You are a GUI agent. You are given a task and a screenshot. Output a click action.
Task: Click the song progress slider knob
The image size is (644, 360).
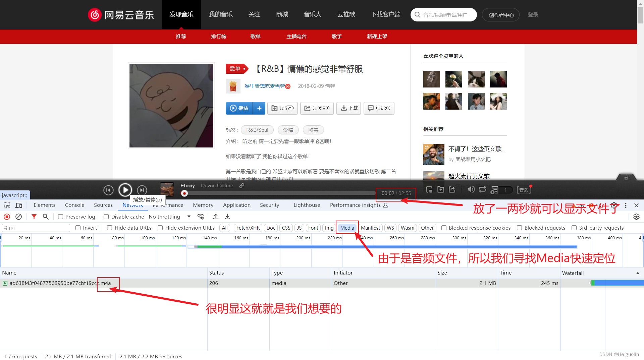coord(184,193)
